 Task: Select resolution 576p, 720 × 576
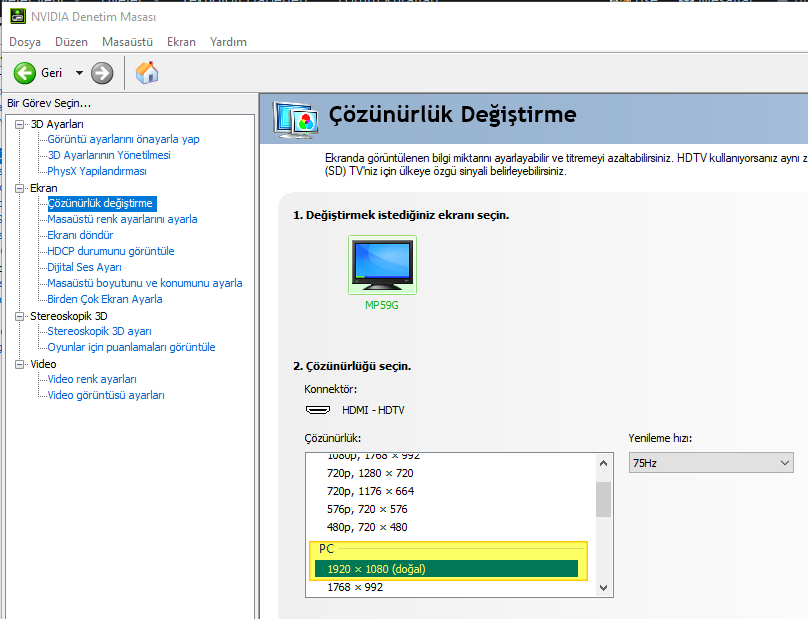tap(367, 509)
